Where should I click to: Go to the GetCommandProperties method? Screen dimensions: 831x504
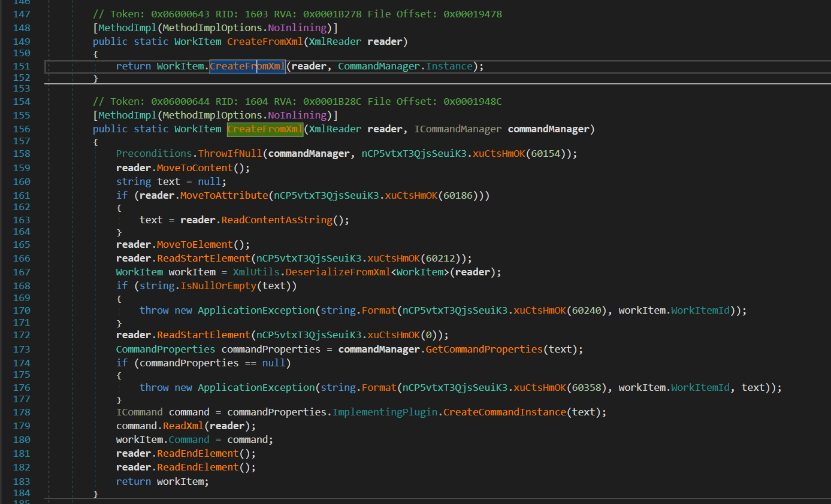(484, 349)
